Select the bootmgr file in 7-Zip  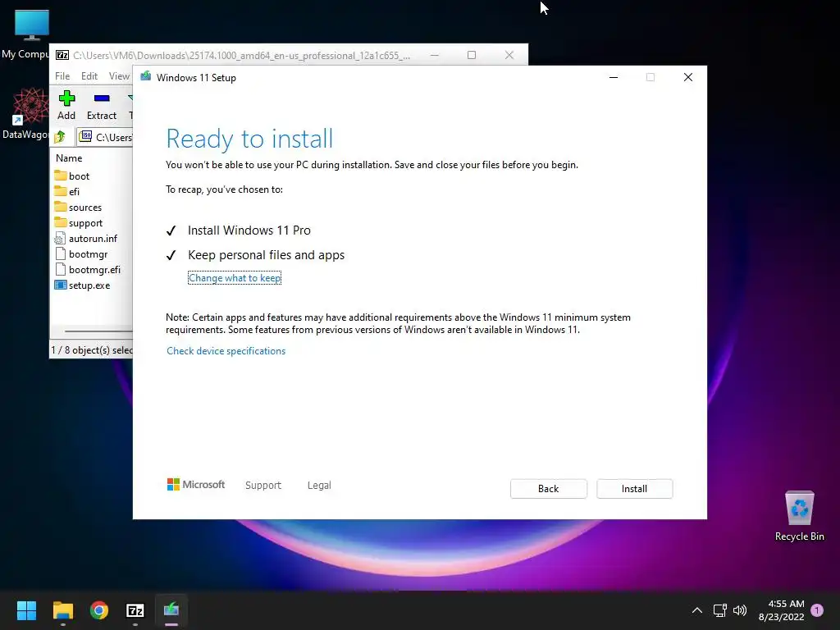81,254
